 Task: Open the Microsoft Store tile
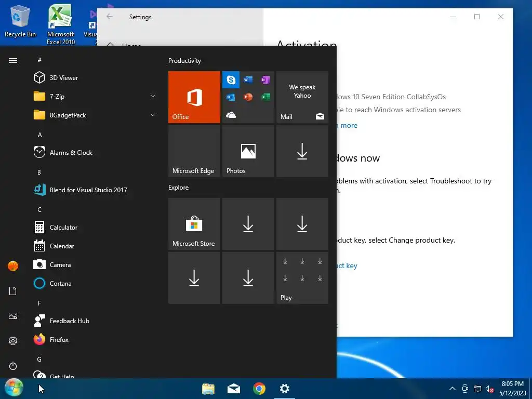pyautogui.click(x=194, y=224)
